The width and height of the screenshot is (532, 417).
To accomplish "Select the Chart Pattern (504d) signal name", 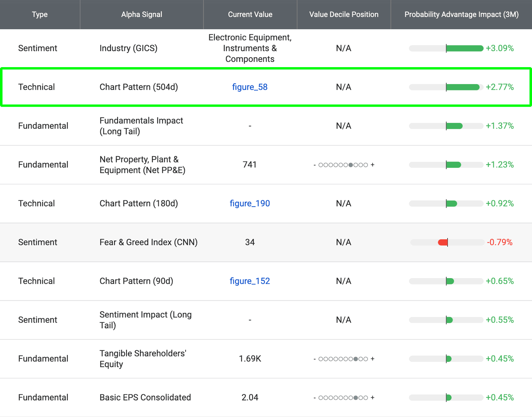I will click(x=139, y=87).
